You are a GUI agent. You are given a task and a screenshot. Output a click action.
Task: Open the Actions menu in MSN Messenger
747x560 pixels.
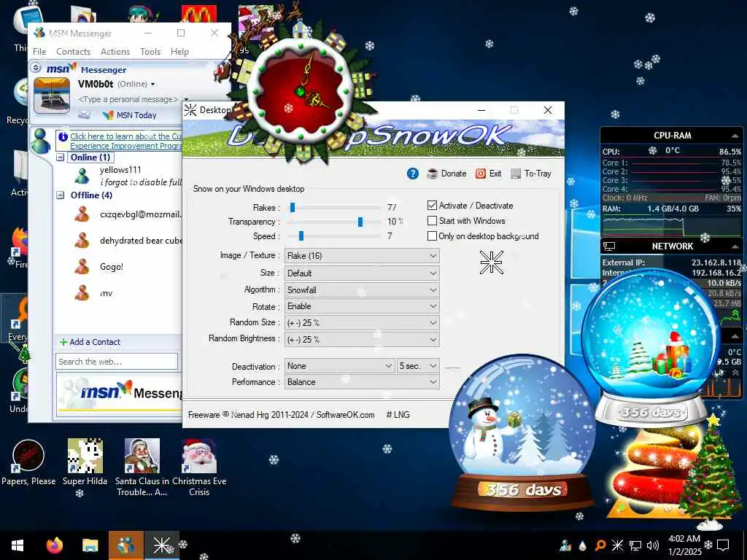click(x=115, y=52)
